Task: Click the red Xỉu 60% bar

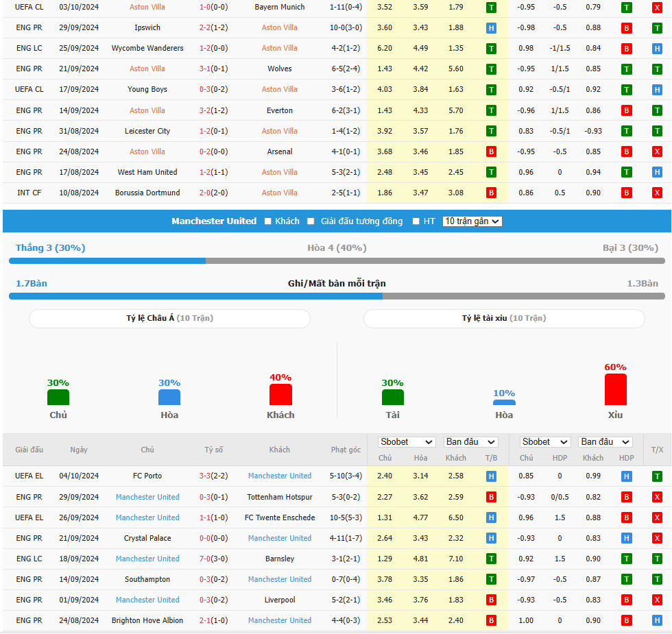Action: coord(616,389)
